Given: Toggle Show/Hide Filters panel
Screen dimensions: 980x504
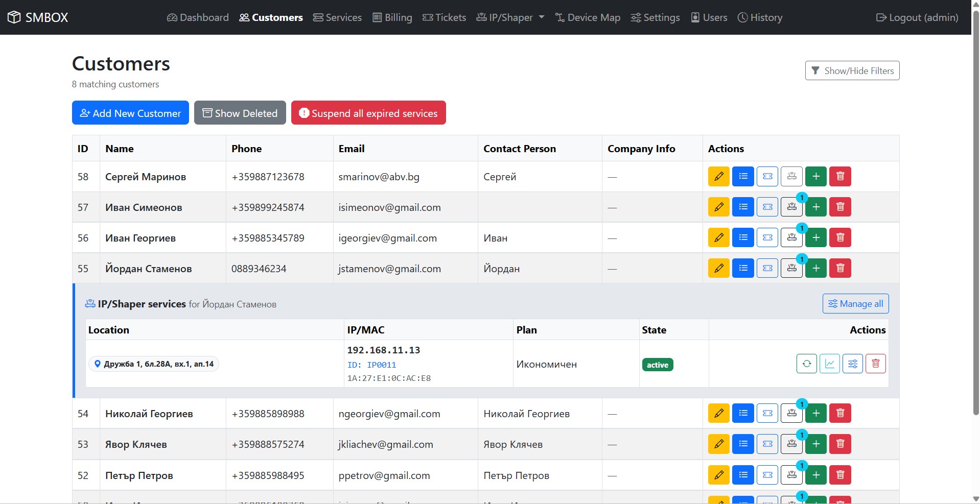Looking at the screenshot, I should pos(852,70).
